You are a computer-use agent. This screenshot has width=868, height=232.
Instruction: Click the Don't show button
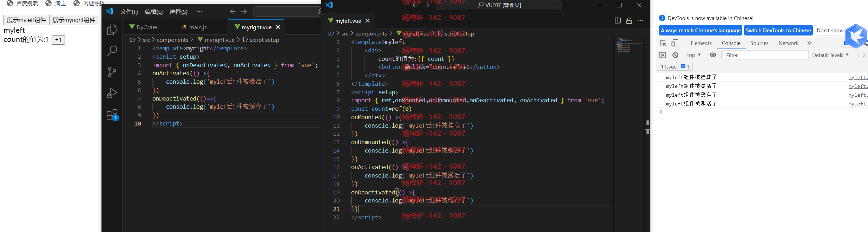pyautogui.click(x=830, y=30)
